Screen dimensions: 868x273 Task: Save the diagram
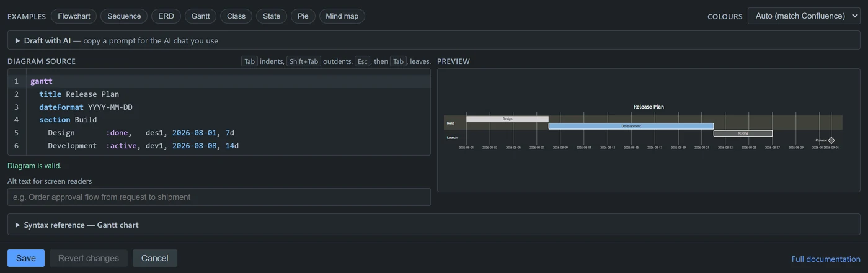[26, 258]
